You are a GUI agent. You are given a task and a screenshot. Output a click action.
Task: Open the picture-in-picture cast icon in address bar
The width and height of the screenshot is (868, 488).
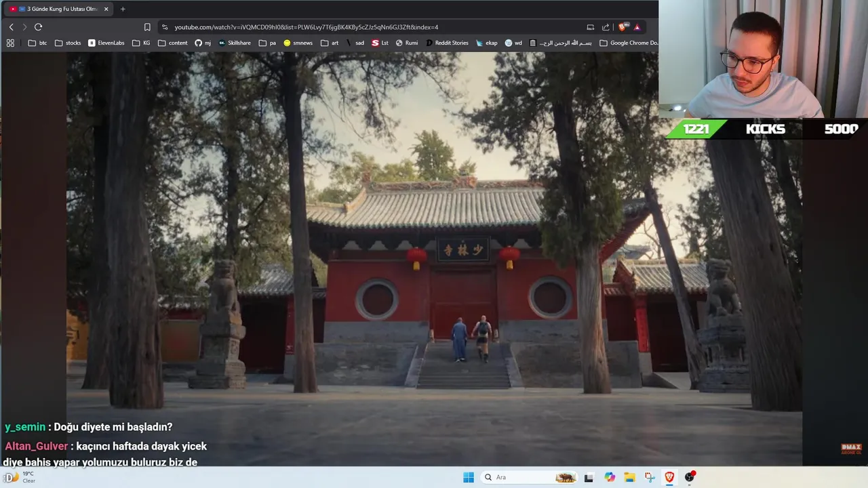(x=590, y=27)
